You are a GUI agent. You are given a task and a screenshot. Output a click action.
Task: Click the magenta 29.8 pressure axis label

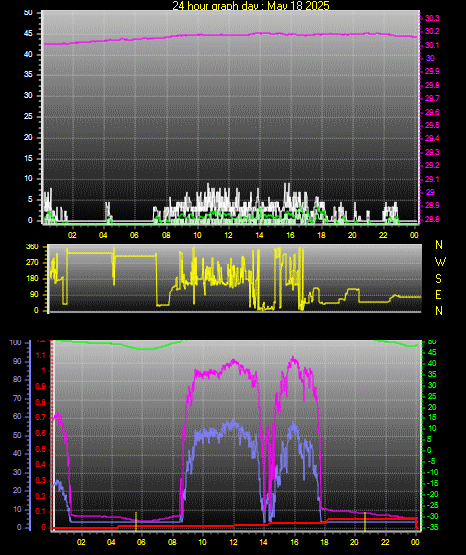click(x=432, y=85)
